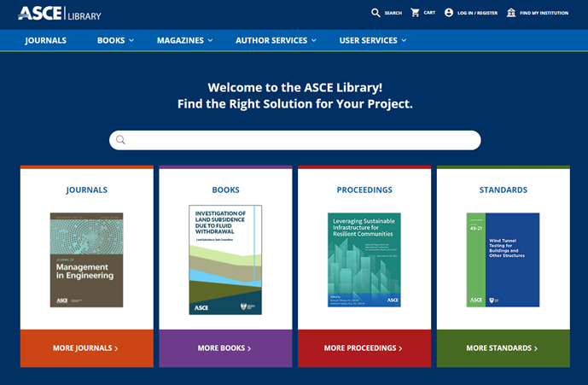This screenshot has height=385, width=588.
Task: Click the MORE BOOKS button
Action: tap(225, 348)
